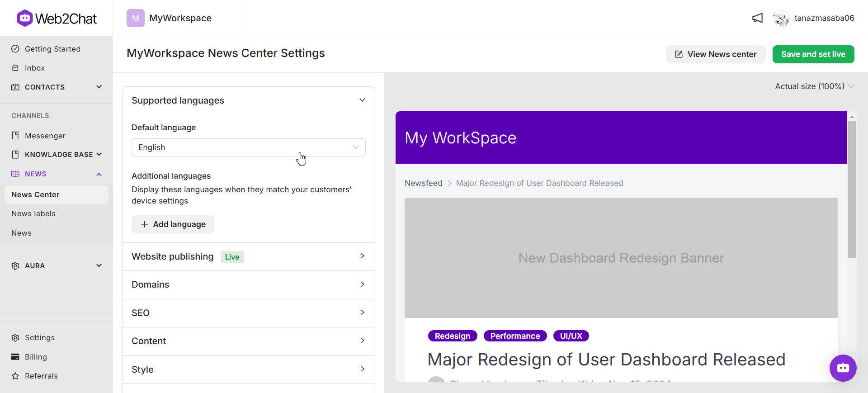Viewport: 868px width, 393px height.
Task: Select News Center in sidebar
Action: coord(57,194)
